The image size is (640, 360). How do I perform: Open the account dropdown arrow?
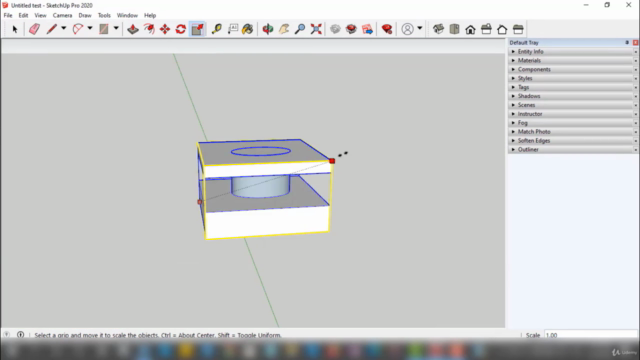(420, 29)
